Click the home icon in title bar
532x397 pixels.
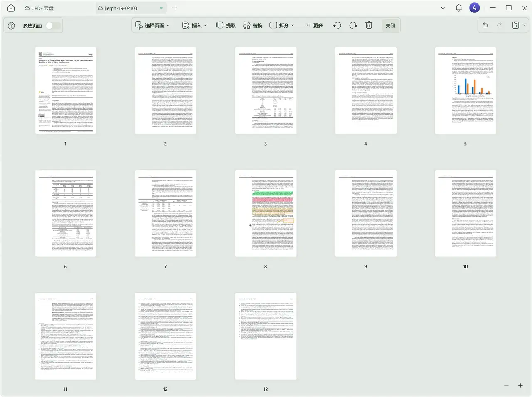pos(11,8)
